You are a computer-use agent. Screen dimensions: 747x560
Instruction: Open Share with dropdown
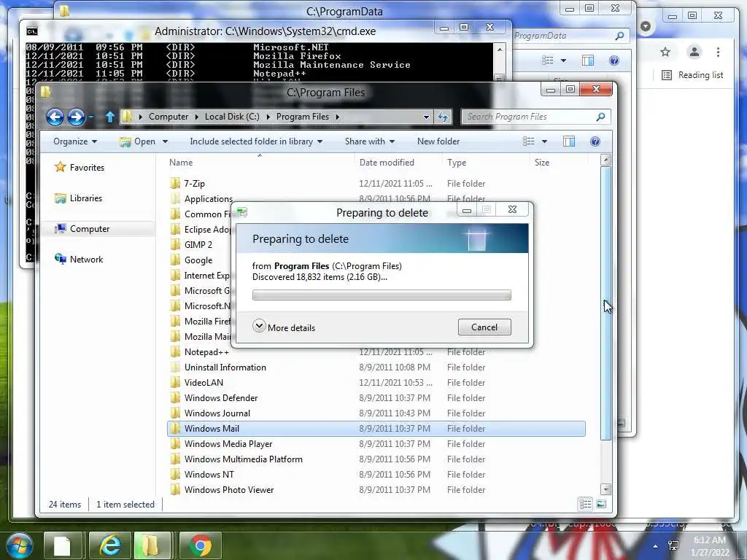click(x=370, y=141)
